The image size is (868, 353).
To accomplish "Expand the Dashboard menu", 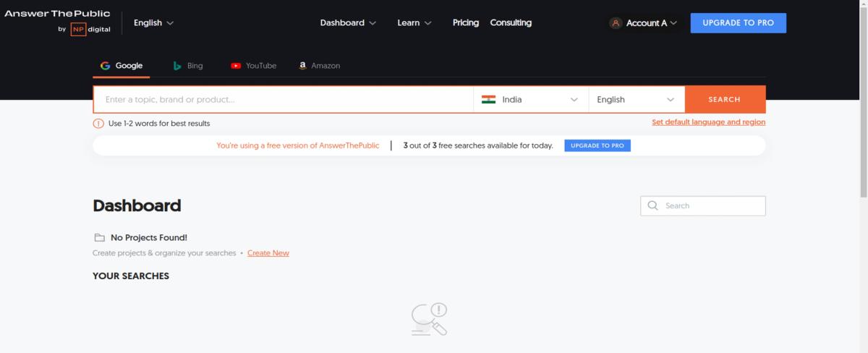I will (348, 22).
